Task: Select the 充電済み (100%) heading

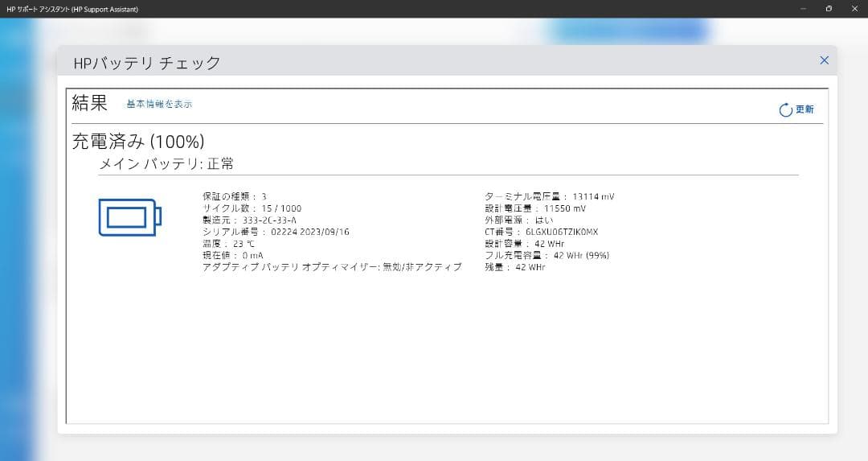Action: (x=138, y=142)
